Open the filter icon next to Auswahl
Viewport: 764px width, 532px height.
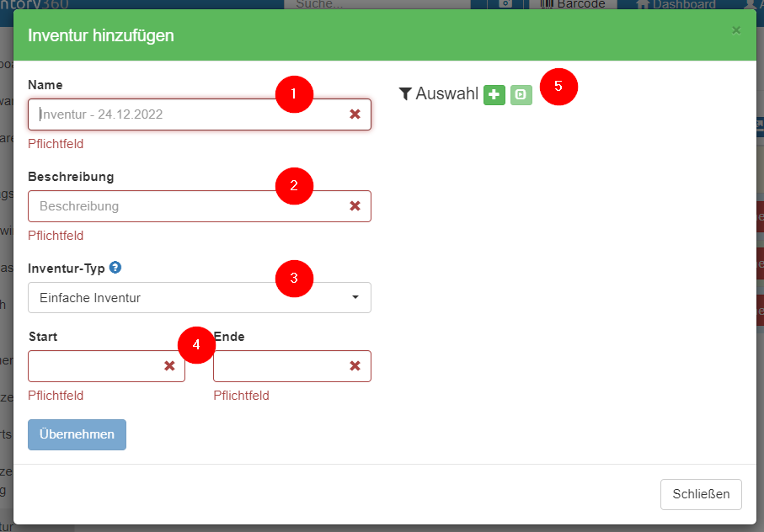coord(405,93)
